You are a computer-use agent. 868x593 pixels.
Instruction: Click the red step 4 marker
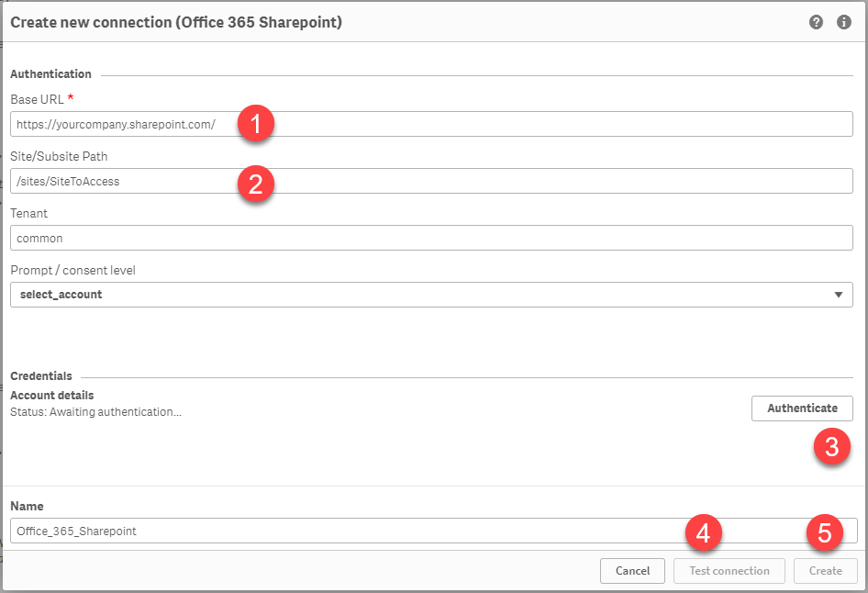click(x=703, y=533)
